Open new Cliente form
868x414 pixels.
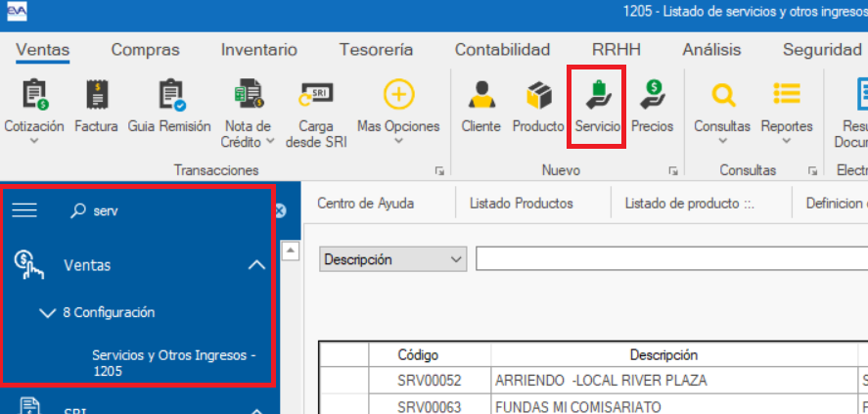point(480,97)
